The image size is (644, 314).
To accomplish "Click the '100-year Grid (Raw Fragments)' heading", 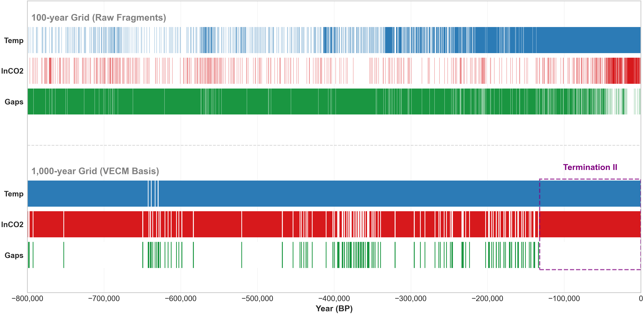I will 98,18.
